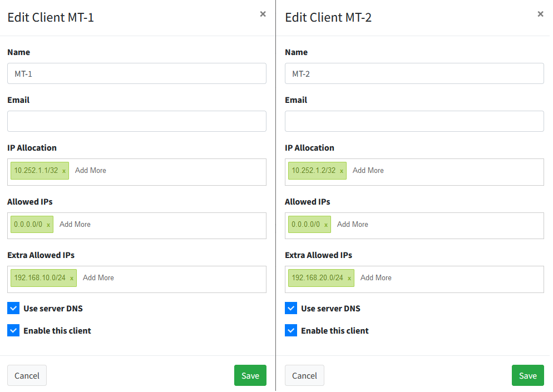Image resolution: width=553 pixels, height=392 pixels.
Task: Click the Name field showing MT-2
Action: coord(414,73)
